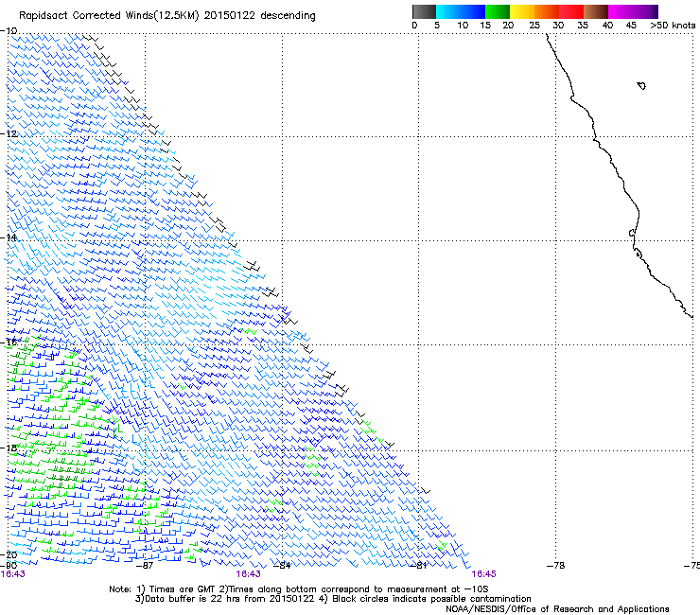
Task: Click the '-87' longitude axis label
Action: pos(144,566)
